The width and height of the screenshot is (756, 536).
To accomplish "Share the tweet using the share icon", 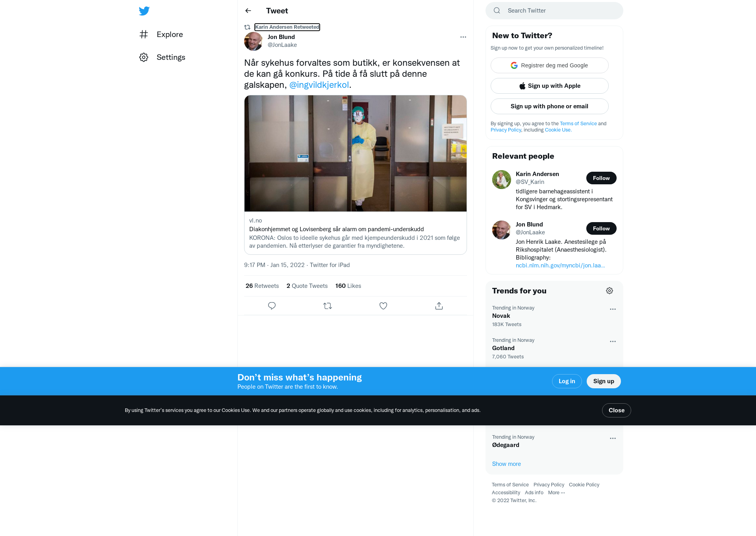I will click(439, 306).
